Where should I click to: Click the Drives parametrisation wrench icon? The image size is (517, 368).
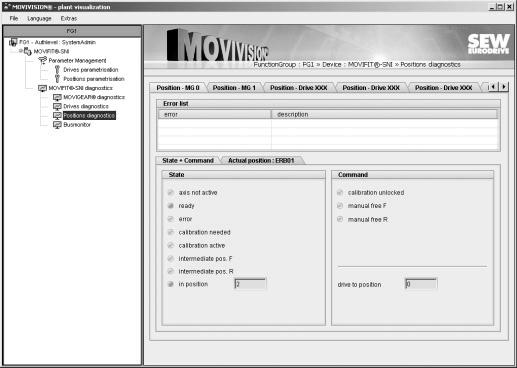click(x=57, y=70)
